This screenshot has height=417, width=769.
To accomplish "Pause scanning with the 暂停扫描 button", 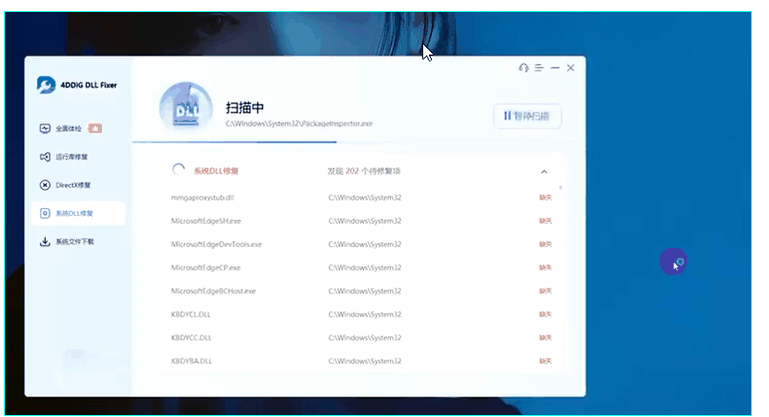I will coord(527,116).
